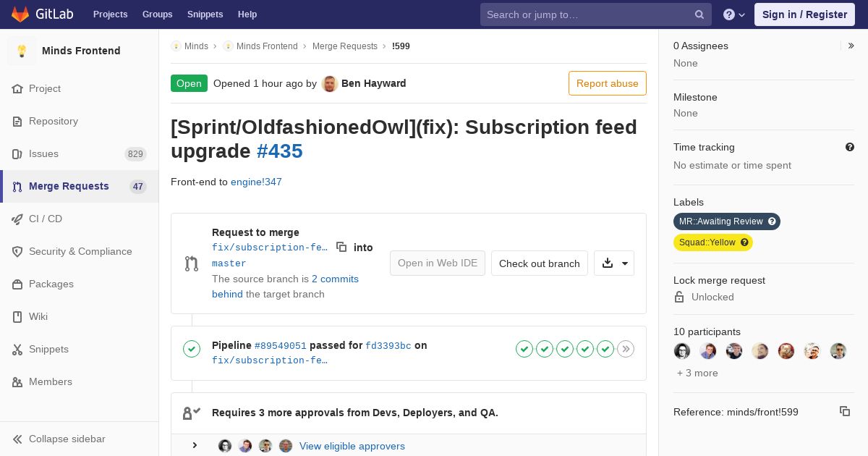Screen dimensions: 868x456
Task: Click the merge request branch icon in widget
Action: [x=192, y=263]
